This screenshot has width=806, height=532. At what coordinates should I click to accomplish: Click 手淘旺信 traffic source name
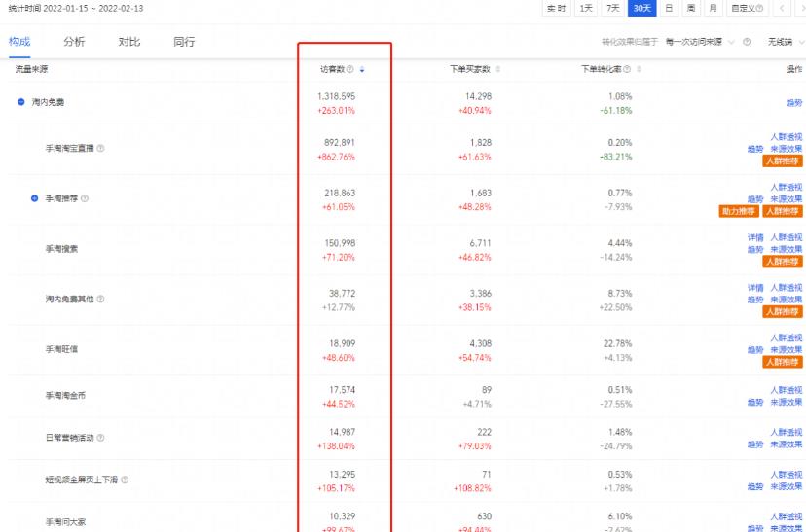click(61, 349)
